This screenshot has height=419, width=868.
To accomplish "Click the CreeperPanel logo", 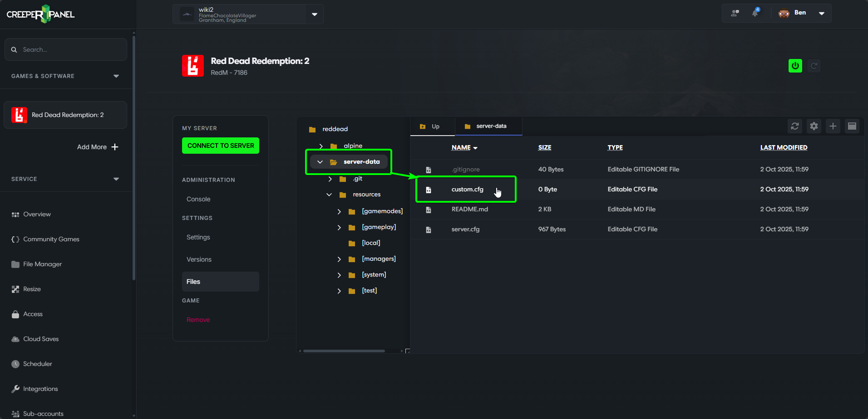I will pyautogui.click(x=40, y=14).
